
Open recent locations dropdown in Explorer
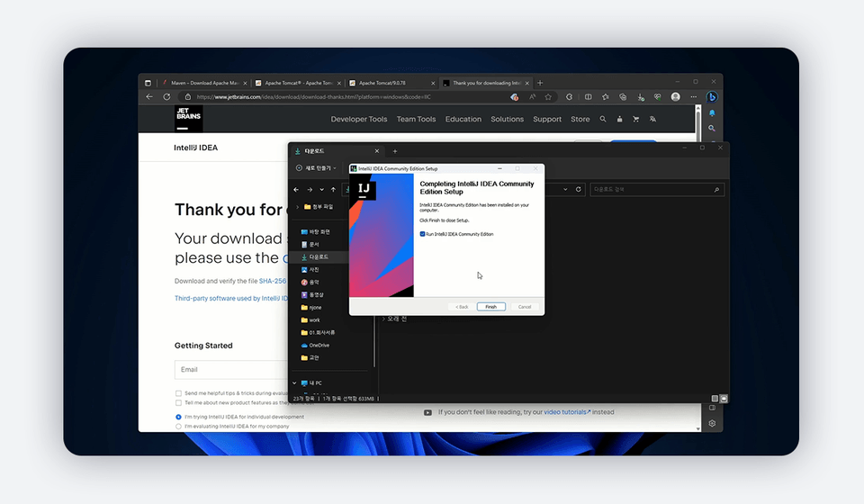(322, 190)
